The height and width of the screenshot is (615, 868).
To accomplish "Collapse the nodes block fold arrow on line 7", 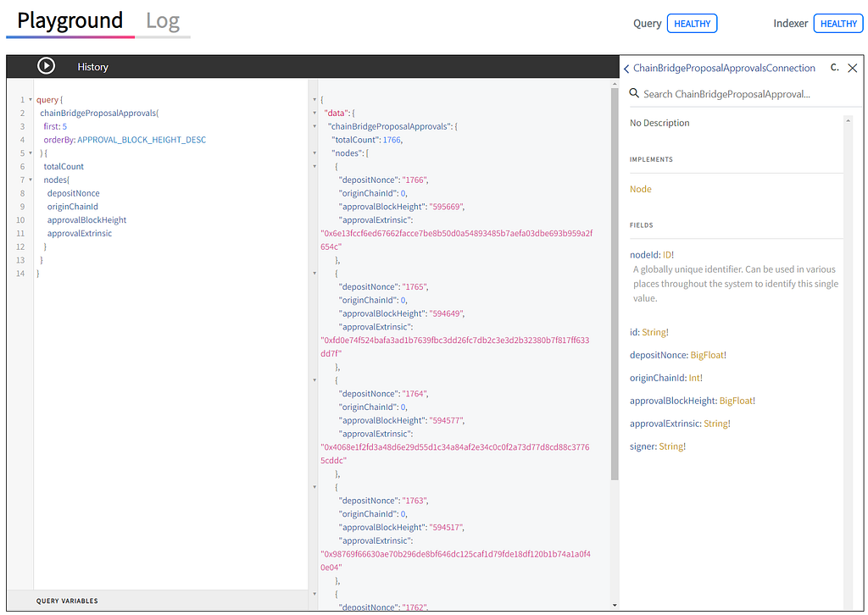I will click(x=31, y=180).
